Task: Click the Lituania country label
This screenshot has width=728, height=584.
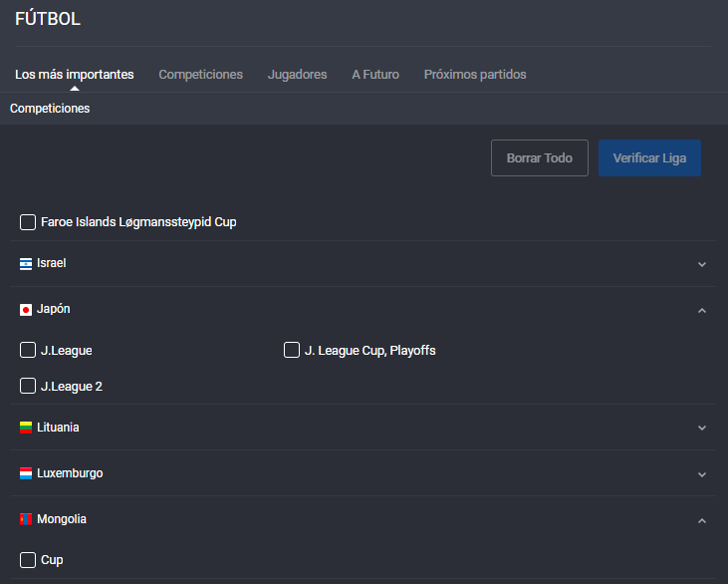Action: pos(58,427)
